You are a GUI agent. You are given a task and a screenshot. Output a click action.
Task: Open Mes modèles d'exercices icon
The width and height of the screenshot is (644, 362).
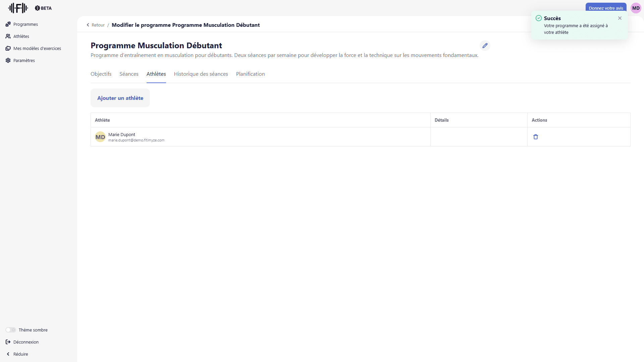click(8, 48)
